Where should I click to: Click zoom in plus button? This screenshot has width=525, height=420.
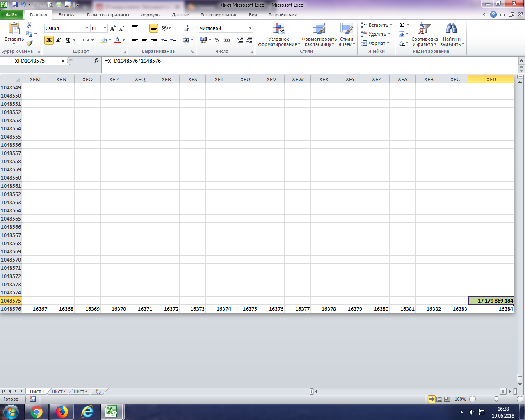point(520,399)
